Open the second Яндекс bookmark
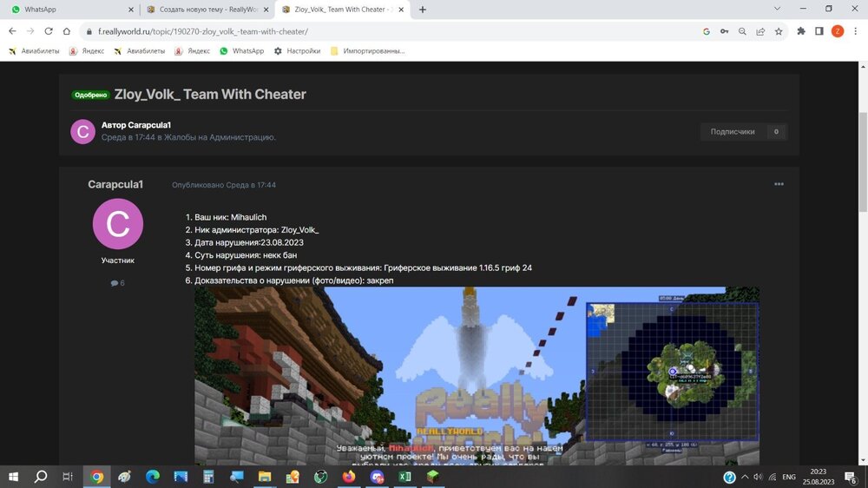Screen dimensions: 868x488 coord(192,51)
